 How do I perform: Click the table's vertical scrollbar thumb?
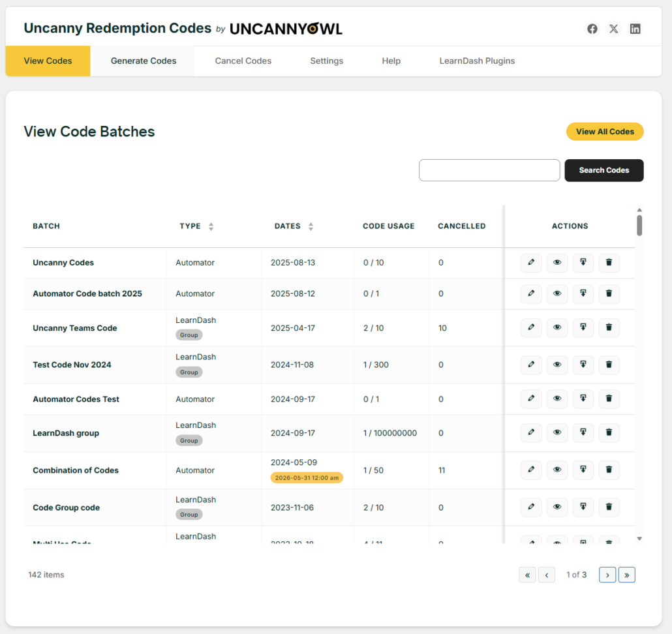(639, 225)
